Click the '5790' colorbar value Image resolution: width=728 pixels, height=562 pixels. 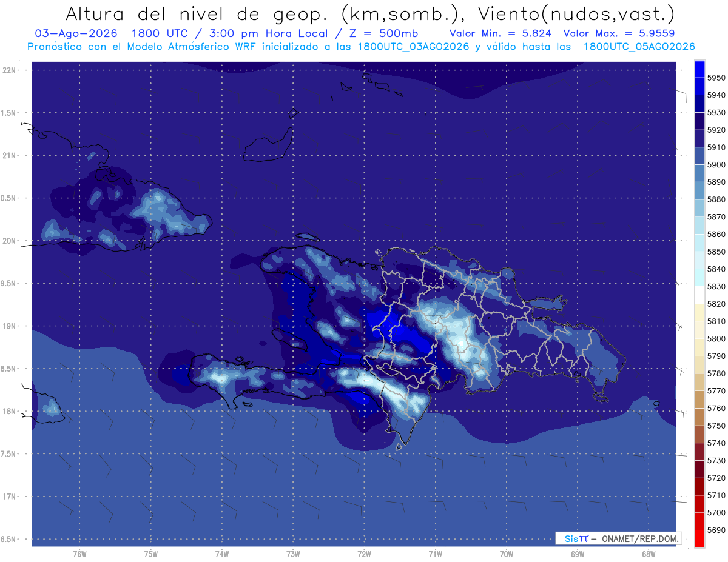click(x=716, y=356)
